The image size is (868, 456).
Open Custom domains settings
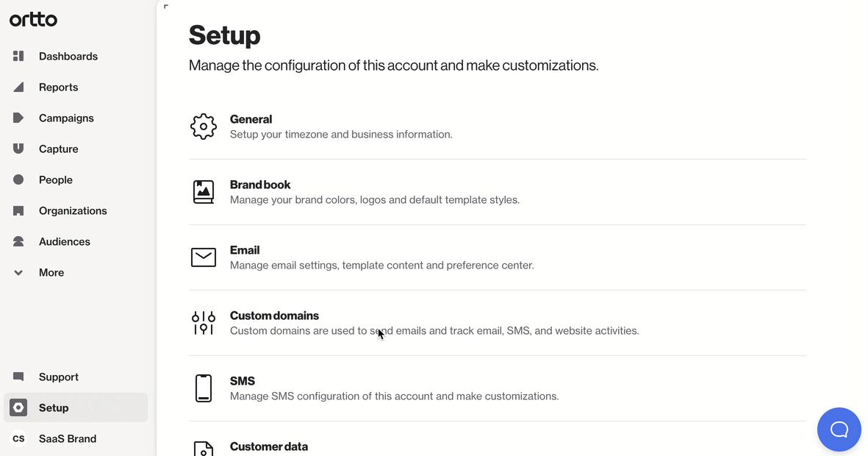pos(274,316)
